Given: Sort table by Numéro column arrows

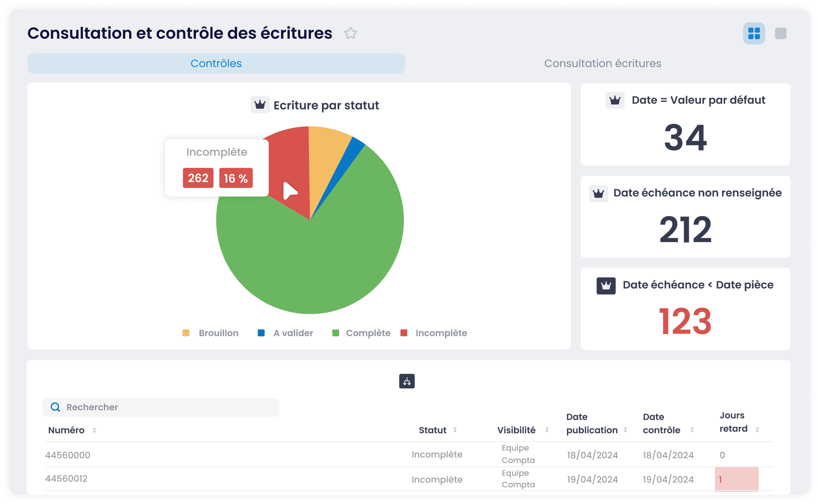Looking at the screenshot, I should coord(94,430).
